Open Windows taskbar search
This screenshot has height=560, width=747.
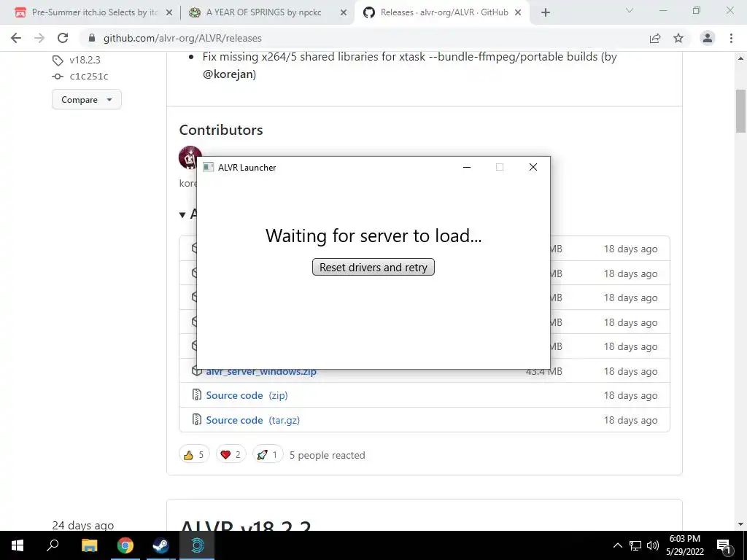53,545
